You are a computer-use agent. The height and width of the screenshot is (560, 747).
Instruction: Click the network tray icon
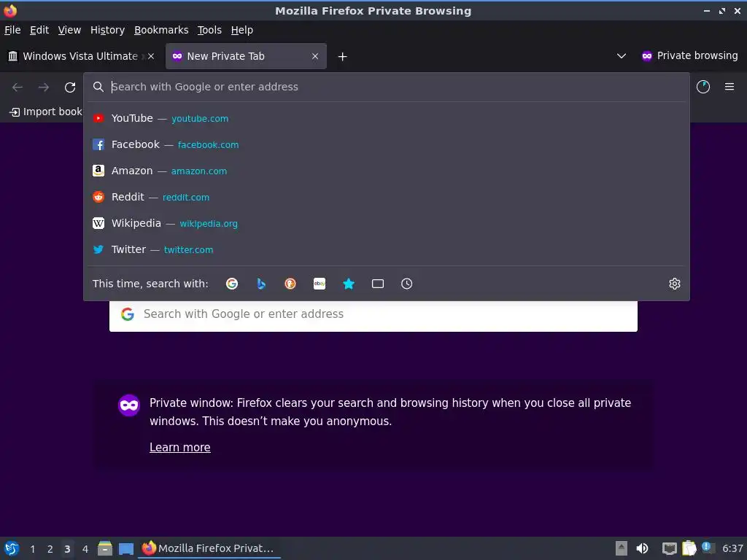tap(670, 548)
